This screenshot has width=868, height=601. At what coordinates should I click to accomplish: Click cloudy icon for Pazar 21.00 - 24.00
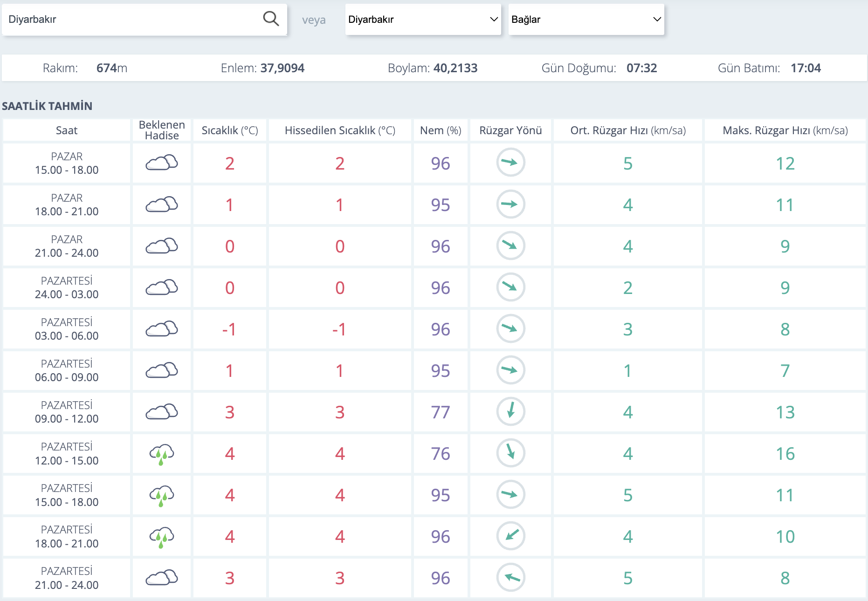[x=162, y=246]
